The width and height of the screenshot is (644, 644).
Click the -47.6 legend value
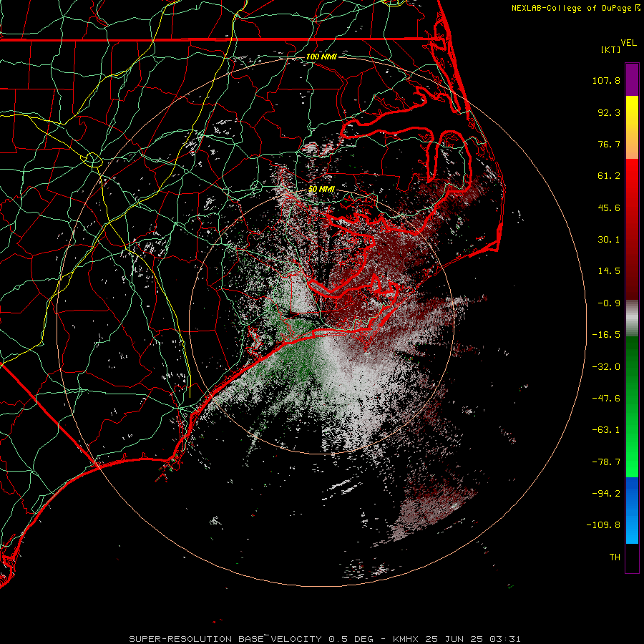click(x=606, y=399)
